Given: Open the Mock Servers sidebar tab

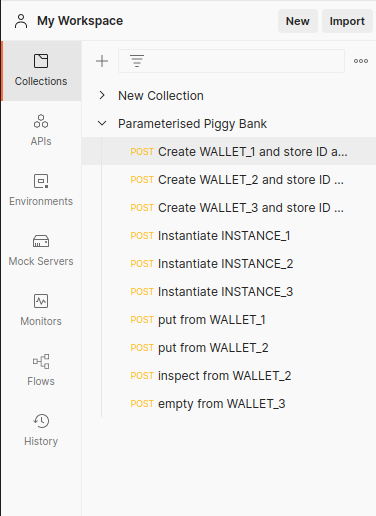Looking at the screenshot, I should 41,251.
